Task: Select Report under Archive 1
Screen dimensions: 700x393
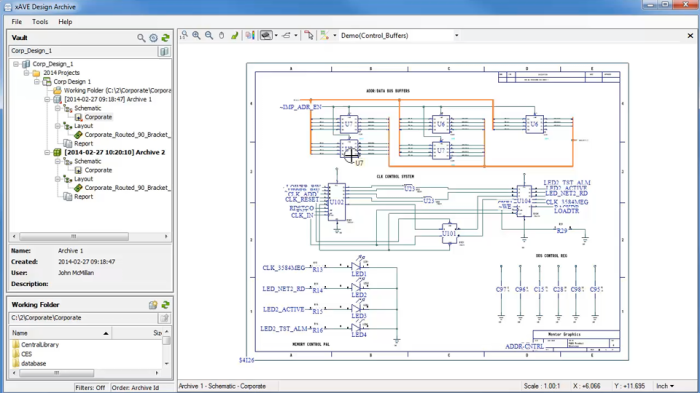Action: tap(83, 143)
